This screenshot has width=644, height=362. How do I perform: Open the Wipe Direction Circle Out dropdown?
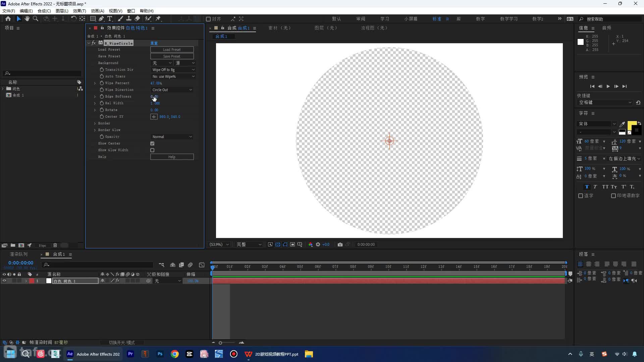(x=172, y=90)
